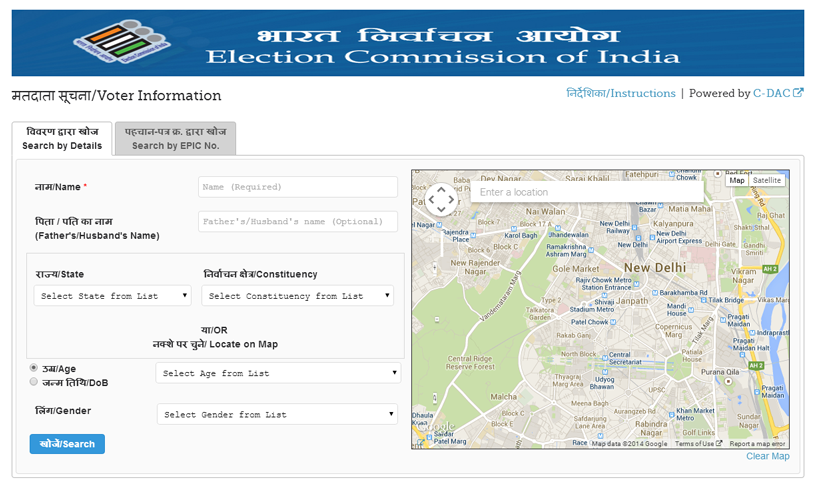
Task: Pan the map down with arrow control
Action: (x=441, y=210)
